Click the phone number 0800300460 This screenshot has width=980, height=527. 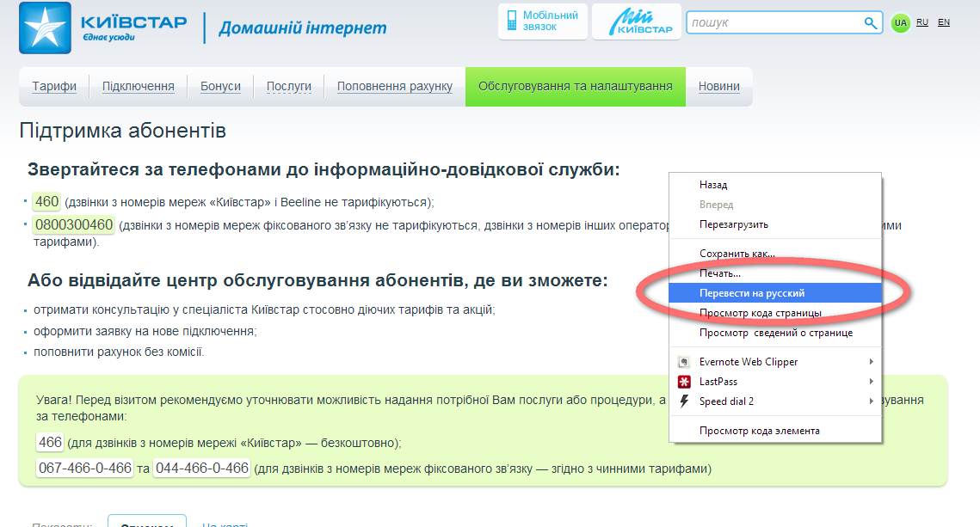(74, 224)
